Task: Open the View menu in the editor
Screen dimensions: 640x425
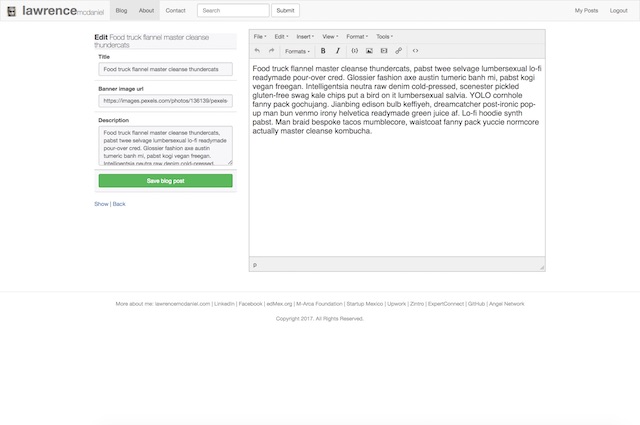Action: 330,36
